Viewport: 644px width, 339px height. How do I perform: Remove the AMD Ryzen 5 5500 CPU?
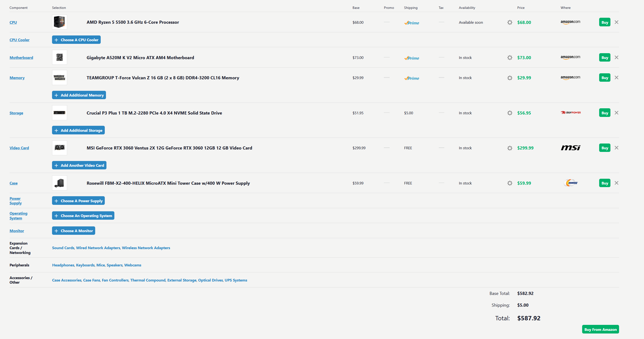click(616, 22)
